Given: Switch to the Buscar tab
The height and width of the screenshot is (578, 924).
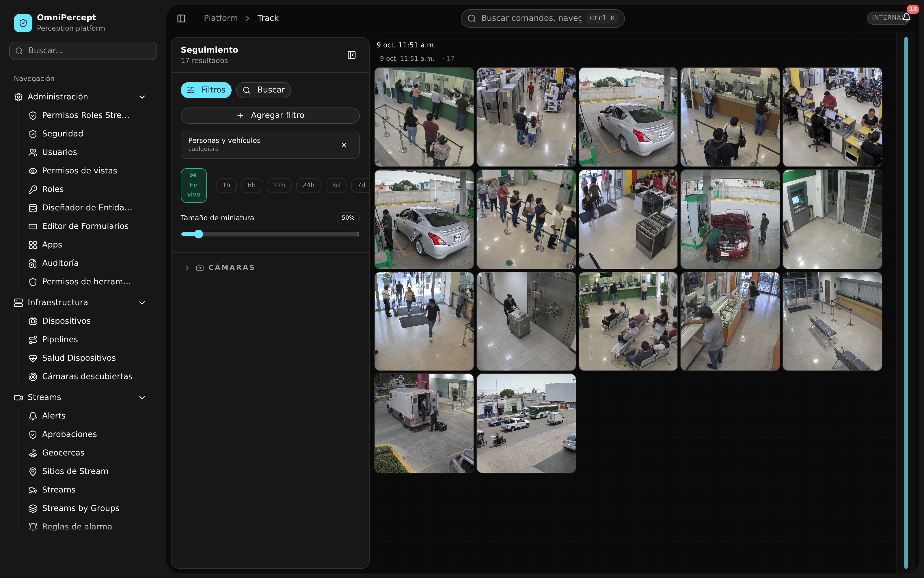Looking at the screenshot, I should click(x=263, y=90).
